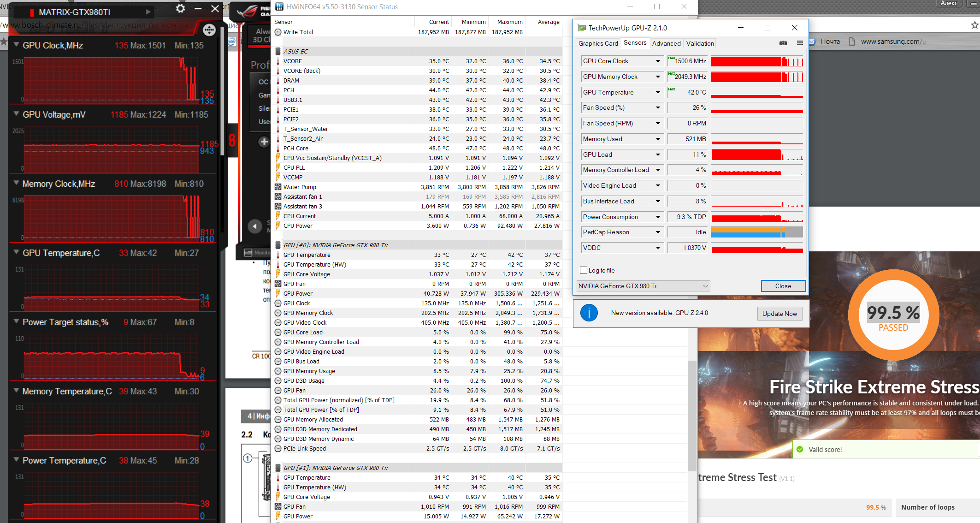Viewport: 980px width, 523px height.
Task: Click Close button in GPU-Z
Action: click(783, 286)
